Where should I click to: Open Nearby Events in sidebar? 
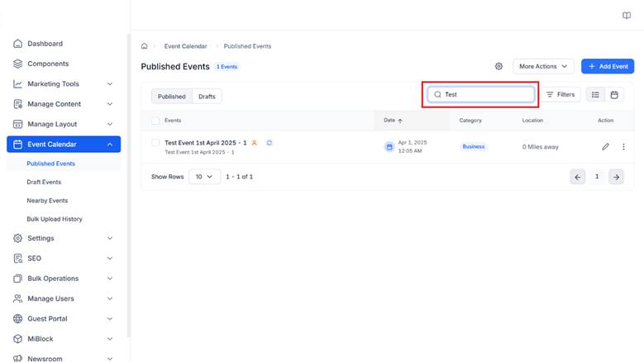pos(47,200)
